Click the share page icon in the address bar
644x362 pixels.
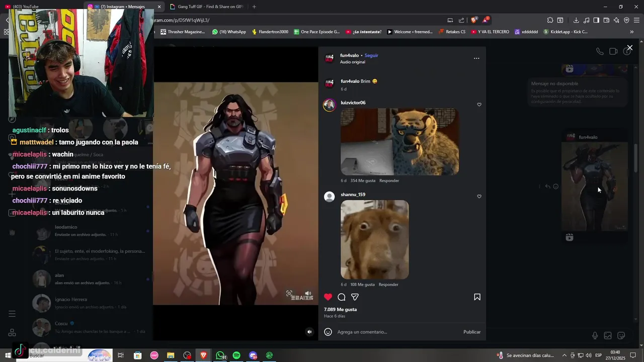pyautogui.click(x=461, y=20)
